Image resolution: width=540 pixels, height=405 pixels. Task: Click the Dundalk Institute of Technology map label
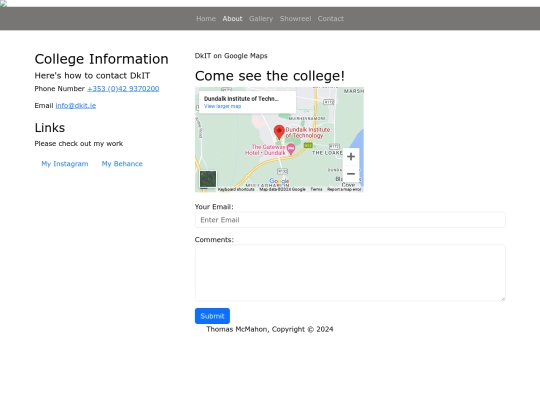tap(308, 133)
